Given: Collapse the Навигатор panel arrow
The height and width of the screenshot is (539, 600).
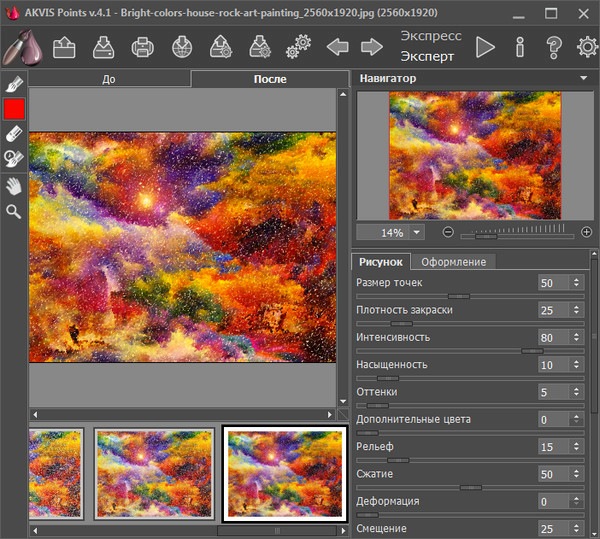Looking at the screenshot, I should click(x=583, y=78).
